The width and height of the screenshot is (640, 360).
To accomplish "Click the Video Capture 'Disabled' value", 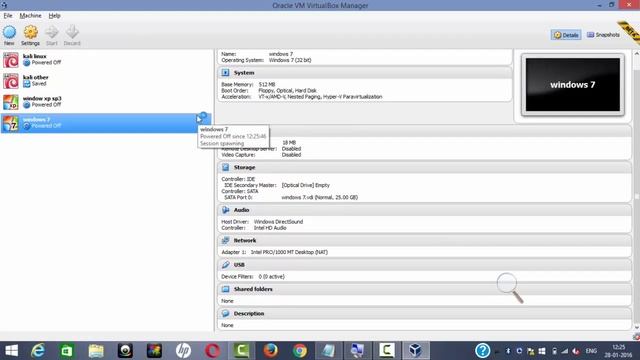I will click(291, 155).
